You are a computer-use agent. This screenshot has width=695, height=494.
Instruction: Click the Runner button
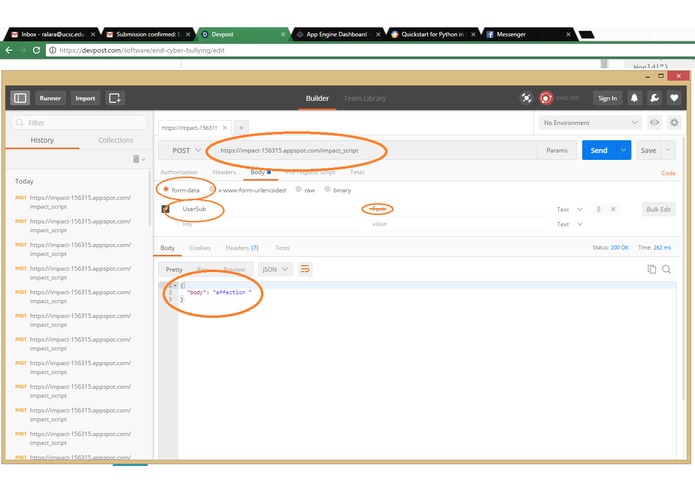pyautogui.click(x=50, y=98)
